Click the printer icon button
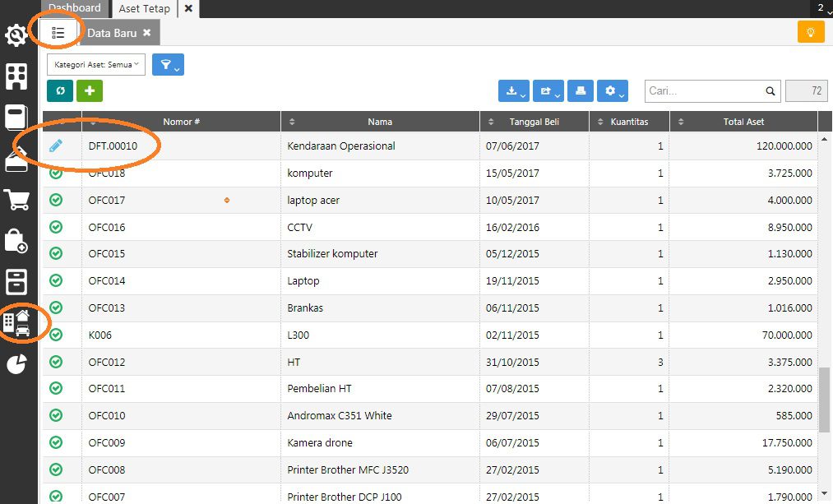 click(x=581, y=91)
